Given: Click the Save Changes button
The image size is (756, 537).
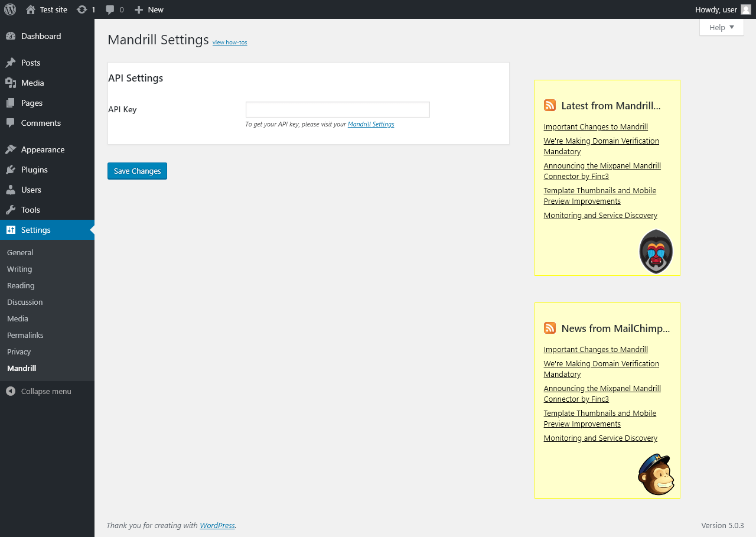Looking at the screenshot, I should pos(137,171).
